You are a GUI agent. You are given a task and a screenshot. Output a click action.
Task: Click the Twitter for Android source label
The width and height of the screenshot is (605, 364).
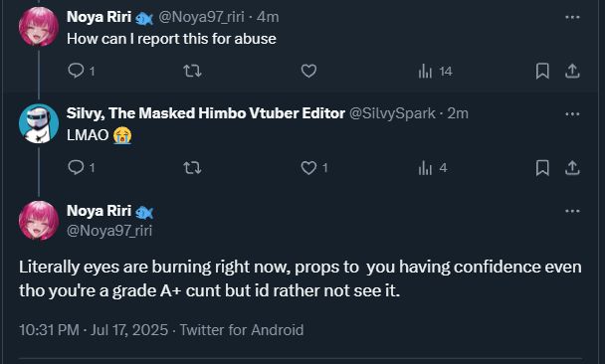(242, 330)
